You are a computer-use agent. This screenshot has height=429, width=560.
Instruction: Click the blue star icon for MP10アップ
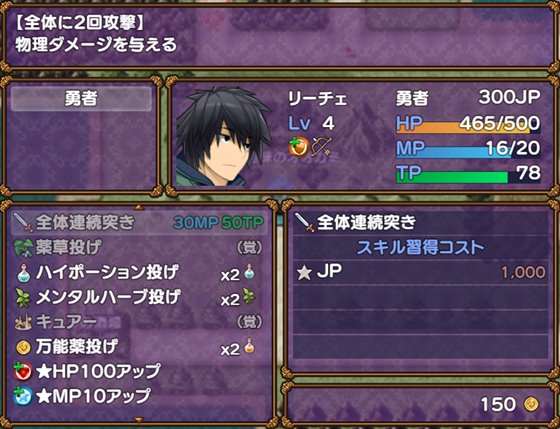click(22, 397)
